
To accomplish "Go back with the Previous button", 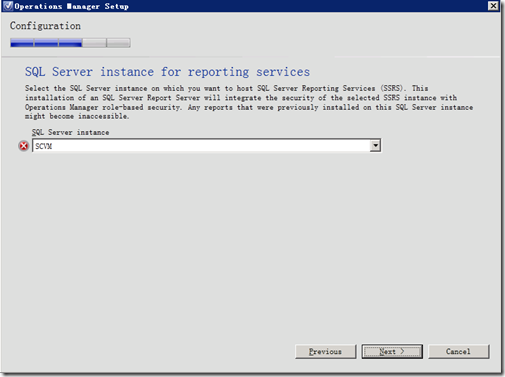I will point(325,352).
